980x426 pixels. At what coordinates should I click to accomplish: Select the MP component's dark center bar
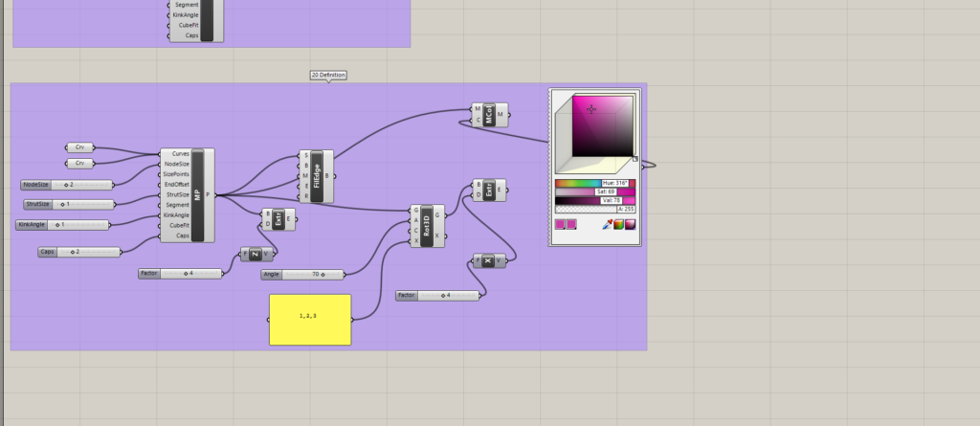coord(197,195)
